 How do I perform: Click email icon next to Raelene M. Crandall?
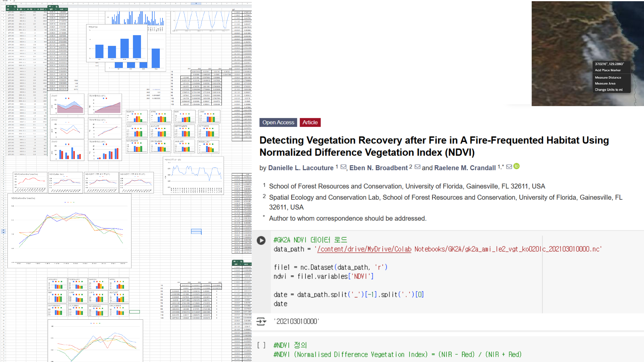click(509, 167)
